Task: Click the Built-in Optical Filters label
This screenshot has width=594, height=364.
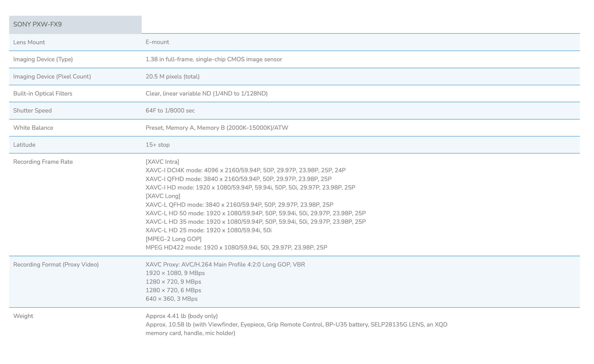Action: click(x=43, y=93)
